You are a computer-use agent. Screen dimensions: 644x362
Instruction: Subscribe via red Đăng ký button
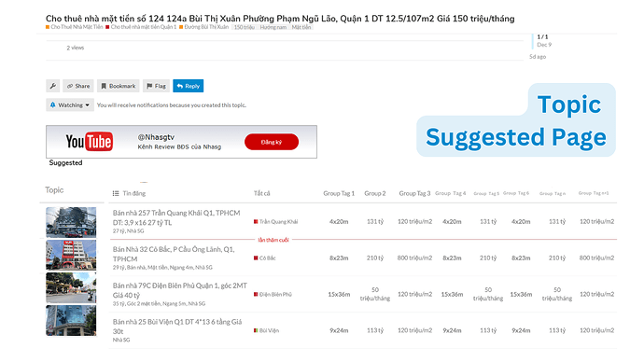pos(272,142)
